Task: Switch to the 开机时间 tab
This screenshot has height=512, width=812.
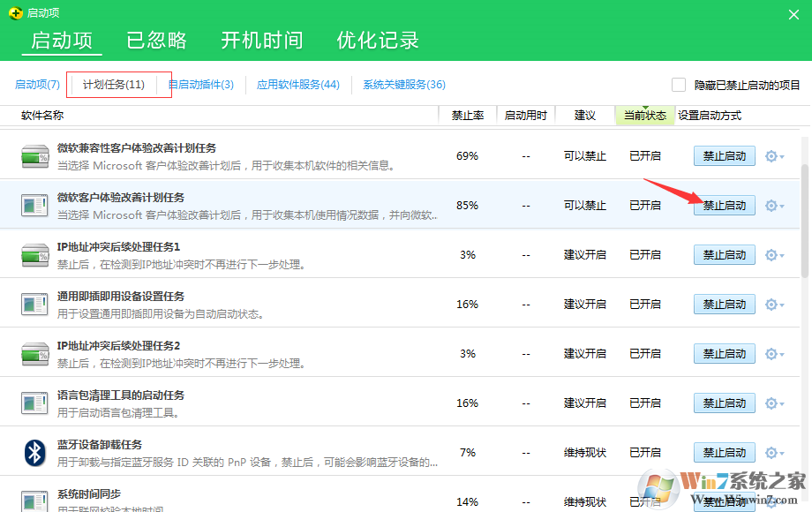Action: coord(261,40)
